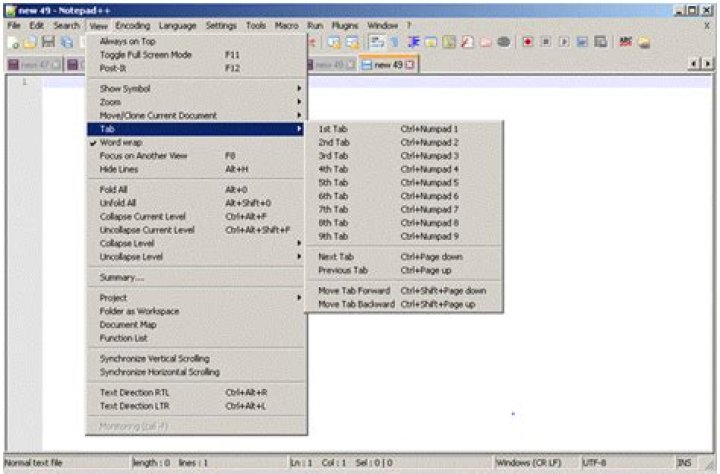Viewport: 720px width, 474px height.
Task: Expand Move/Clone Current Document submenu
Action: point(197,115)
